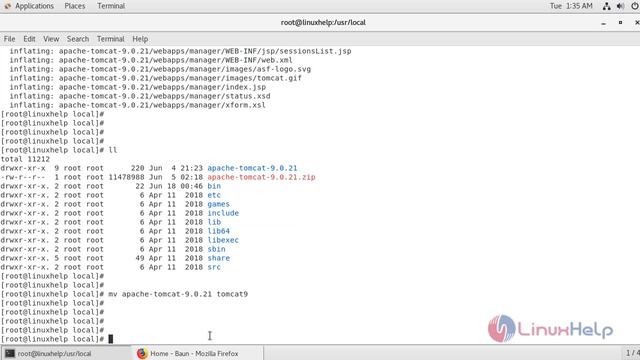640x360 pixels.
Task: Open the Search menu
Action: (x=78, y=39)
